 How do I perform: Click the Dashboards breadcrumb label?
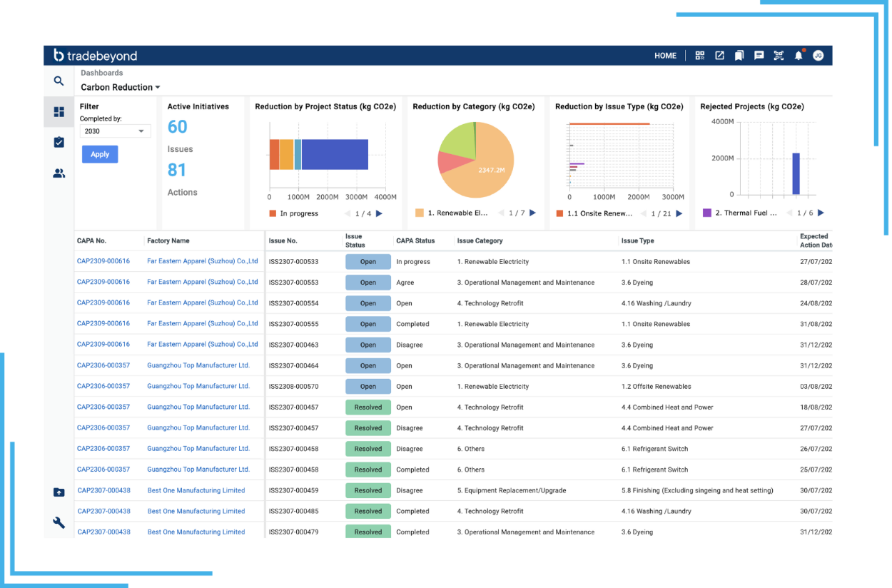point(101,73)
